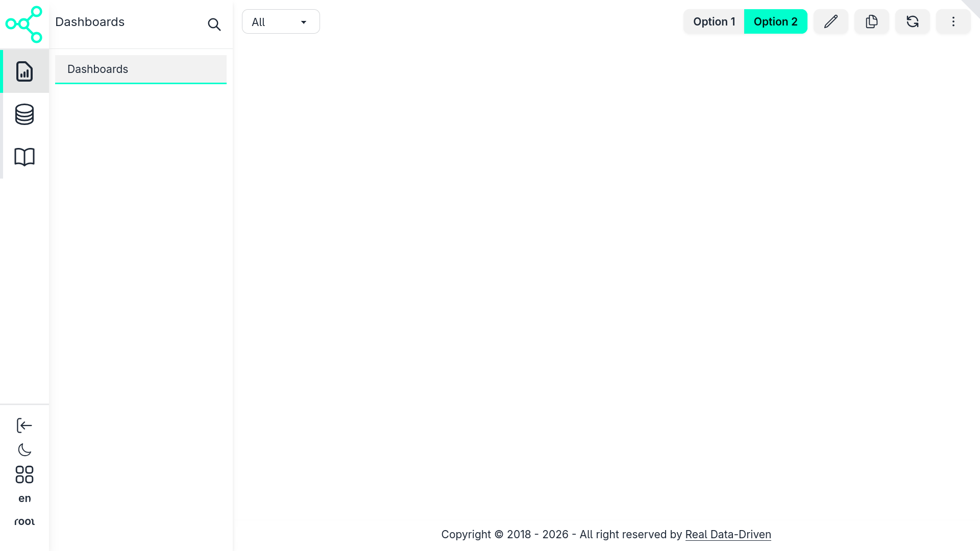Click the refresh icon button
This screenshot has height=551, width=980.
click(913, 21)
